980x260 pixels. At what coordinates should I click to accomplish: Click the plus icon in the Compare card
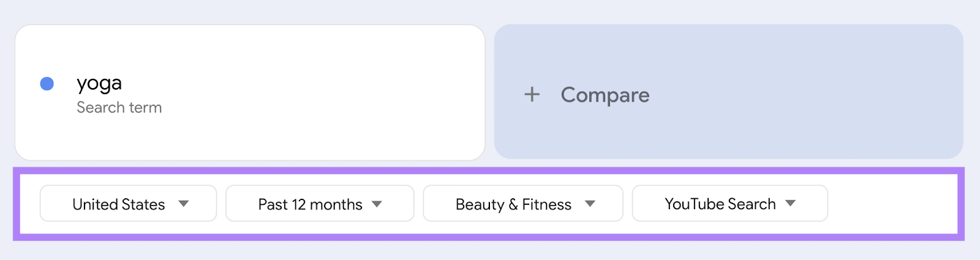pyautogui.click(x=532, y=94)
